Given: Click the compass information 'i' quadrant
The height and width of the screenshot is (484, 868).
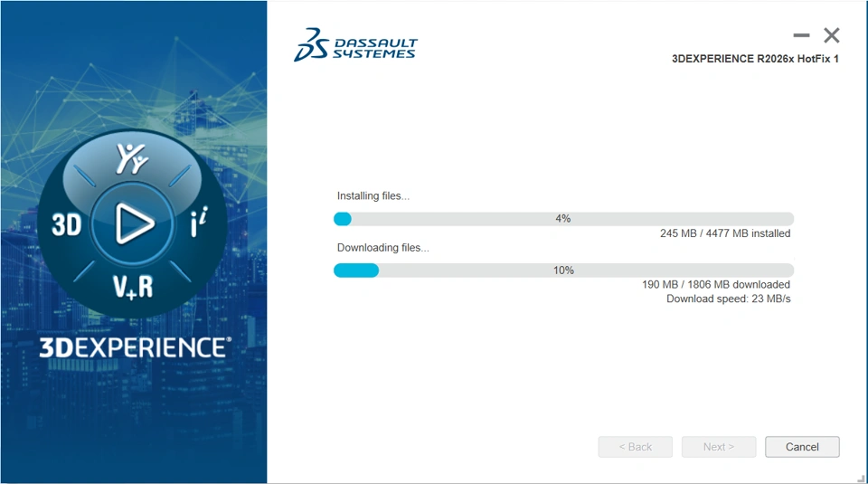Looking at the screenshot, I should (x=199, y=222).
